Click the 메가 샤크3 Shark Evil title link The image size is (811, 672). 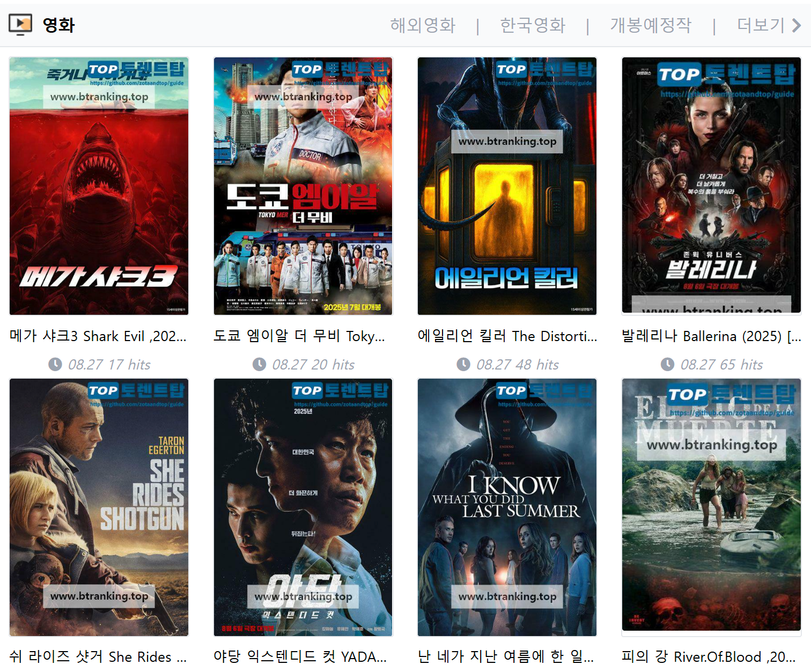coord(98,336)
